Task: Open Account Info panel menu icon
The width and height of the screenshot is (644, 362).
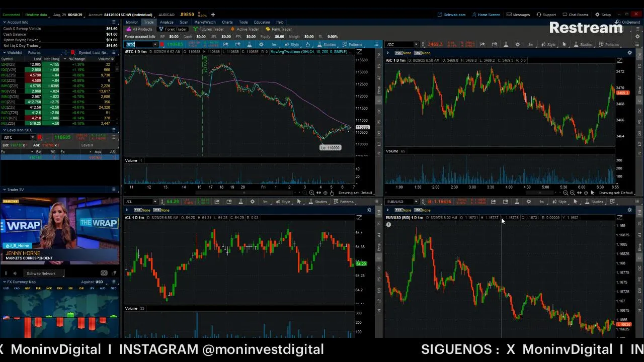Action: pyautogui.click(x=114, y=22)
